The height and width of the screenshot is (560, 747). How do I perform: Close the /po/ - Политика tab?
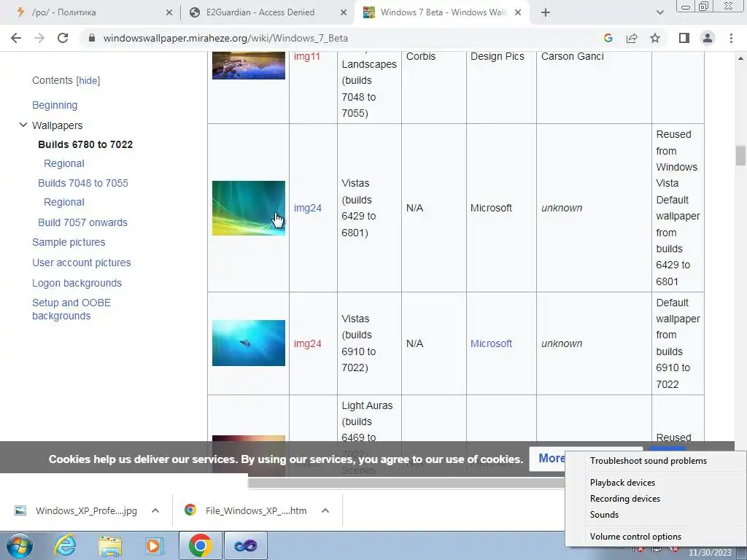click(x=169, y=13)
